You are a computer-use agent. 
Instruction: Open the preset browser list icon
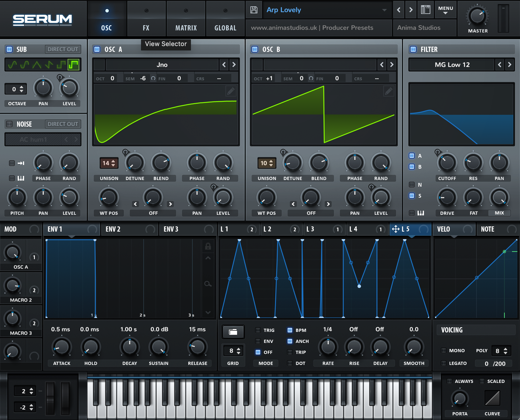[425, 10]
